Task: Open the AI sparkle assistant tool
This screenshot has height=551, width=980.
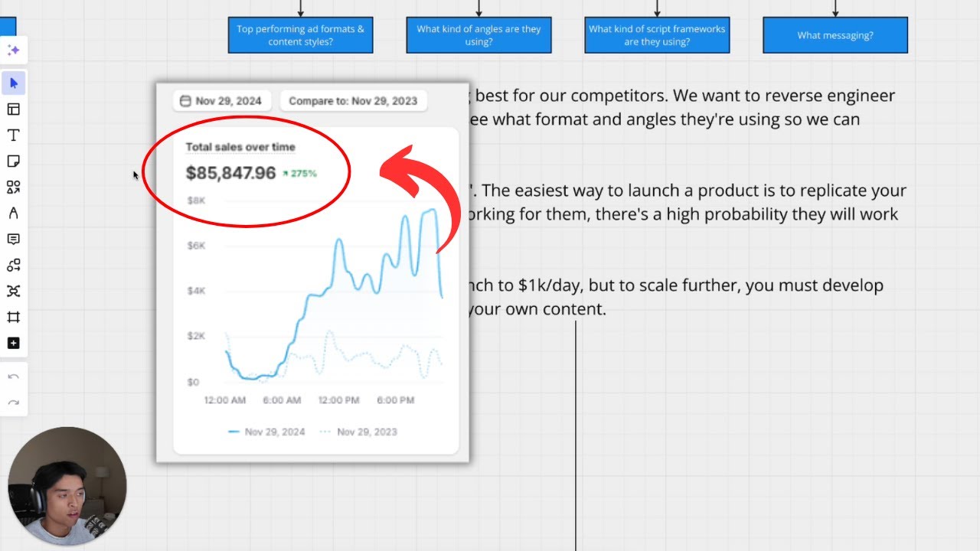Action: pos(13,51)
